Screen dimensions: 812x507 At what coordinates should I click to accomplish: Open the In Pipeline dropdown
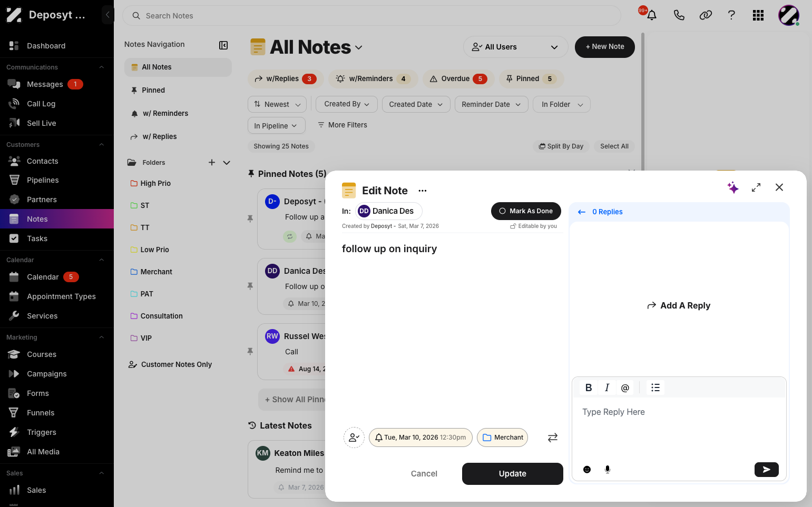tap(276, 126)
